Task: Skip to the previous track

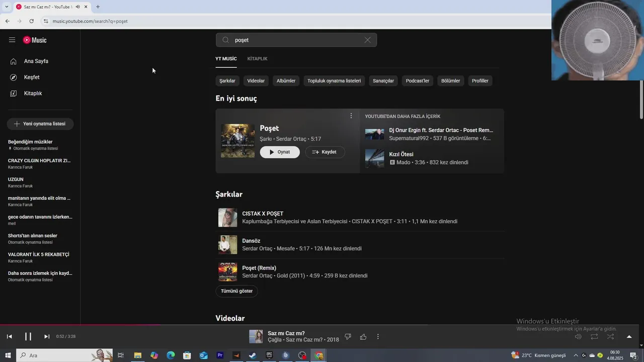Action: point(9,336)
